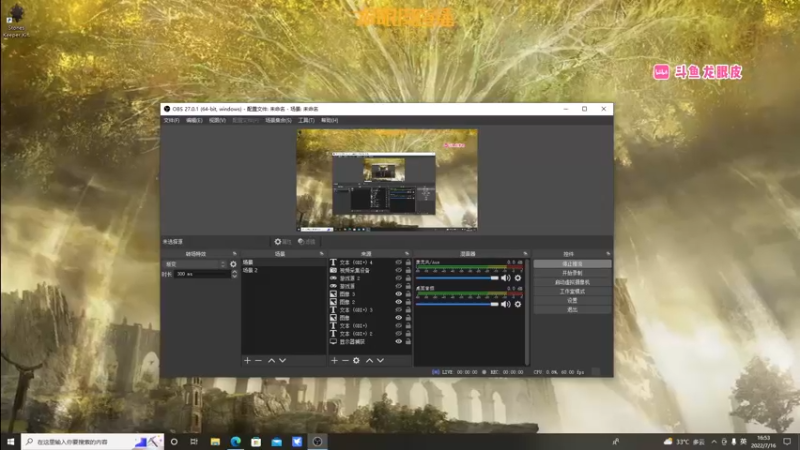This screenshot has width=800, height=450.
Task: Show hidden system tray icons chevron
Action: [714, 442]
